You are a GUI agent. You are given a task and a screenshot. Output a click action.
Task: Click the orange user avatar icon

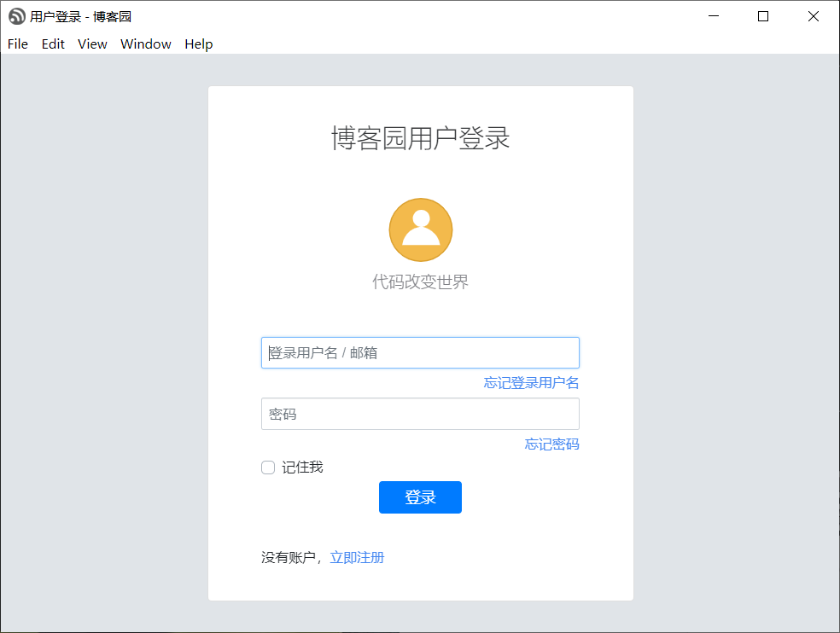click(x=421, y=229)
